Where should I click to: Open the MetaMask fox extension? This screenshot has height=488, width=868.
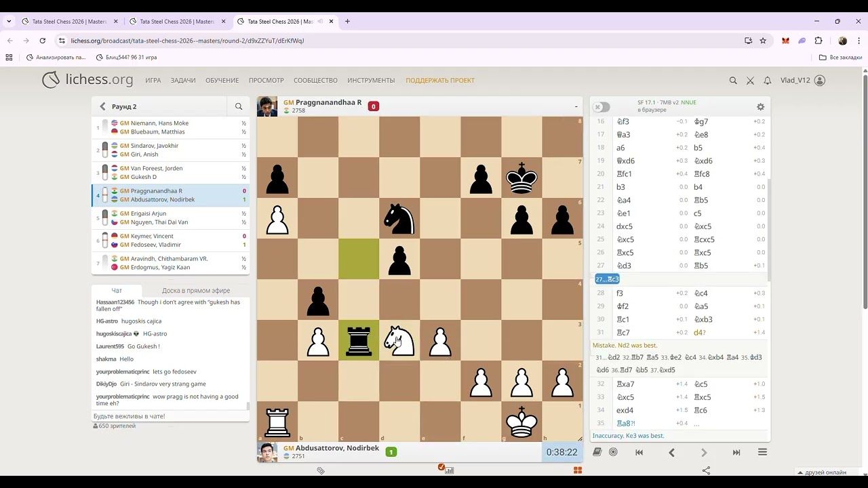pos(785,41)
